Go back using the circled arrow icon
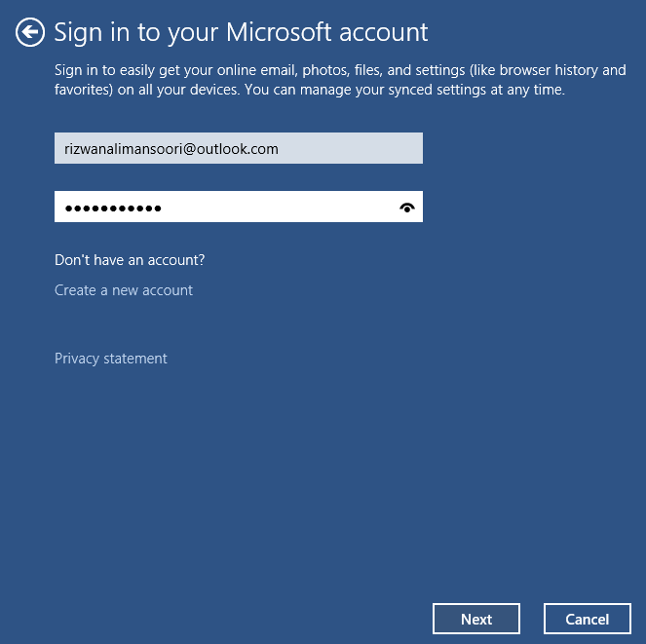Image resolution: width=646 pixels, height=644 pixels. click(x=30, y=32)
